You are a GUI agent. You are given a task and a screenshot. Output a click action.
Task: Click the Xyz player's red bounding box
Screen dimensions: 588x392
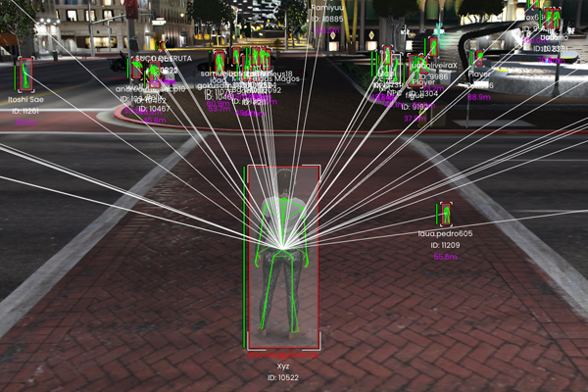283,257
